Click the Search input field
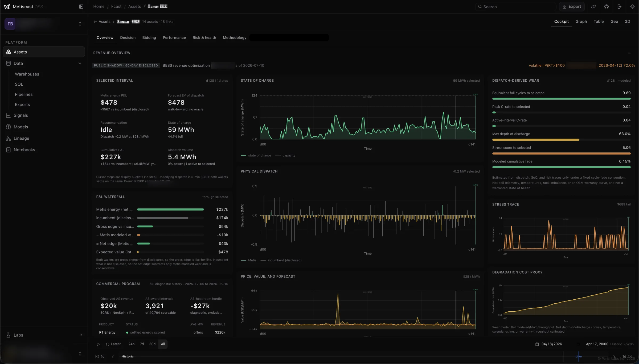 click(x=516, y=7)
